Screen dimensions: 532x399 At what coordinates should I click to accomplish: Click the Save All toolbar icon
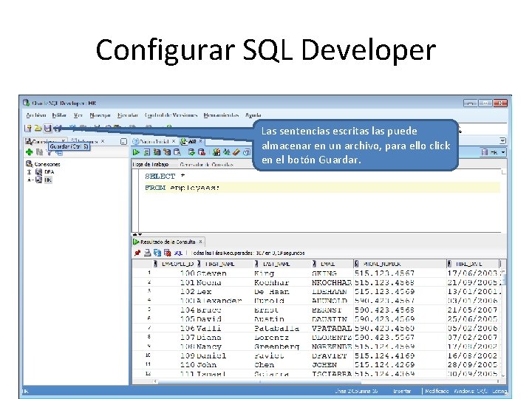(x=58, y=128)
